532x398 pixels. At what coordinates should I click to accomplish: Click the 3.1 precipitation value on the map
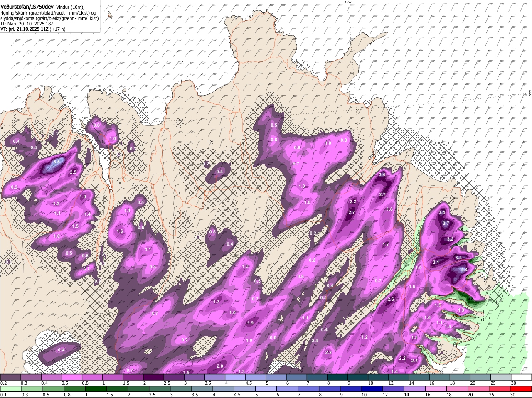tap(436, 263)
